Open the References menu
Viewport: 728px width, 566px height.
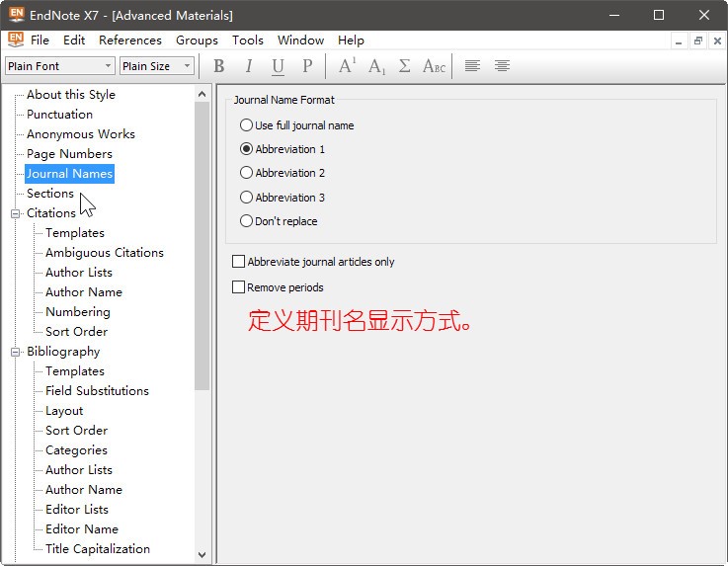click(x=129, y=40)
